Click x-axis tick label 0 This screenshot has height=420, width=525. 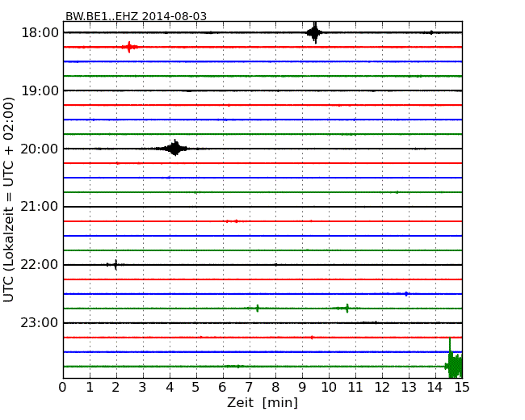coord(63,388)
